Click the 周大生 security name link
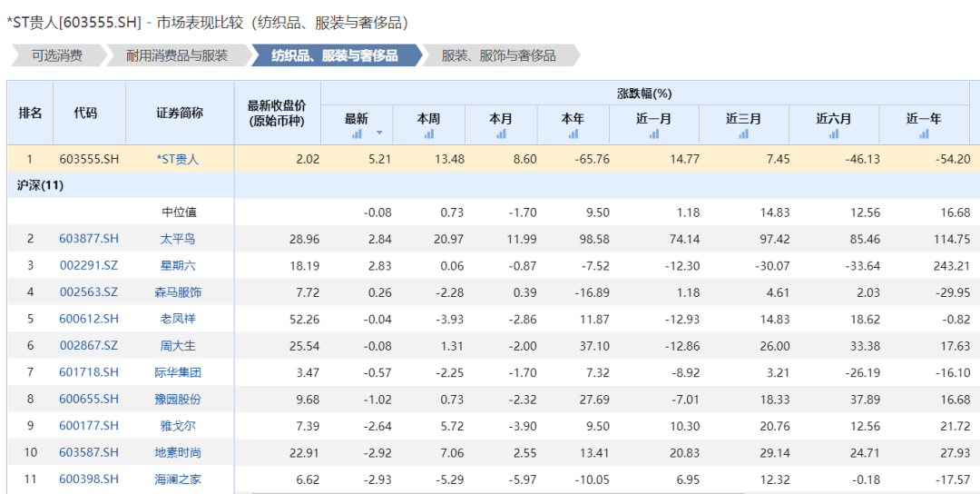The height and width of the screenshot is (494, 980). coord(178,346)
